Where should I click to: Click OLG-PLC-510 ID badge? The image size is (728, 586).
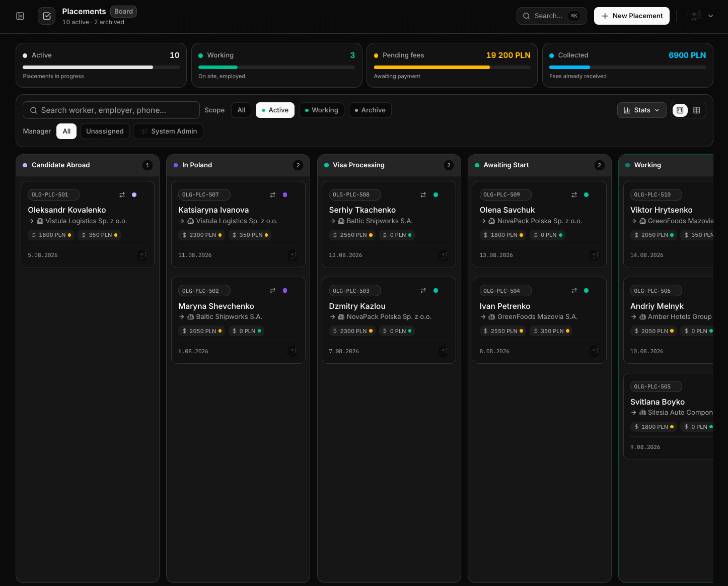(656, 195)
